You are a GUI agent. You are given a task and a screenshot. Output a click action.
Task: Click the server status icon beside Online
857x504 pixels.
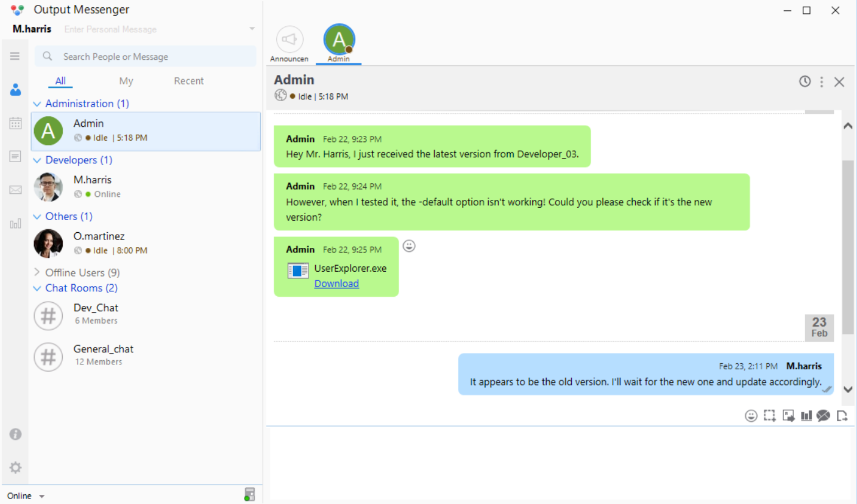click(x=249, y=494)
